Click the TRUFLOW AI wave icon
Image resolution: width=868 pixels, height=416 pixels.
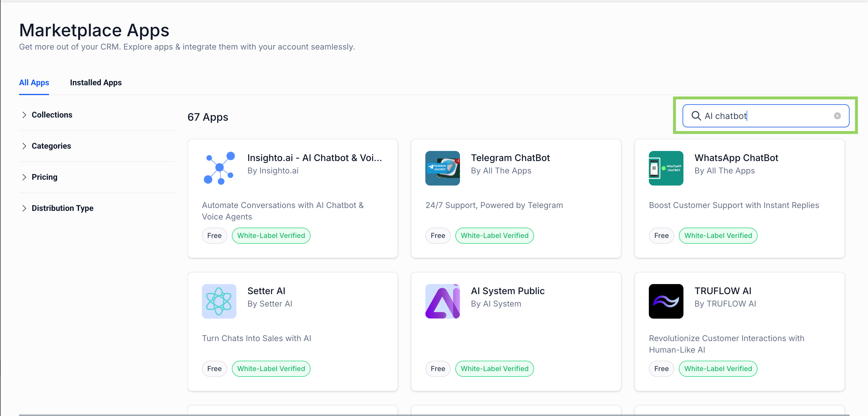point(666,301)
